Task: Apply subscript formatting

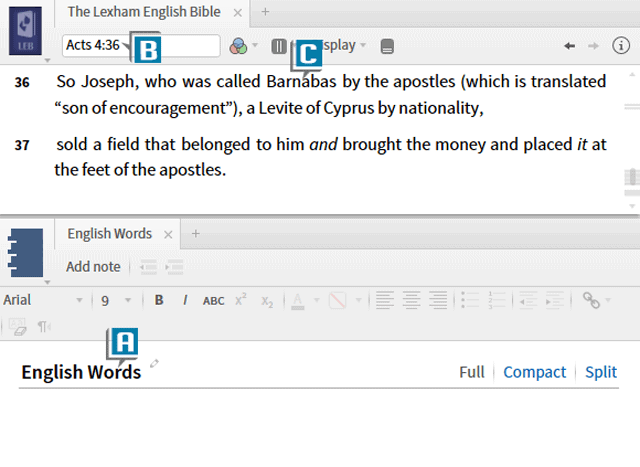Action: click(267, 302)
